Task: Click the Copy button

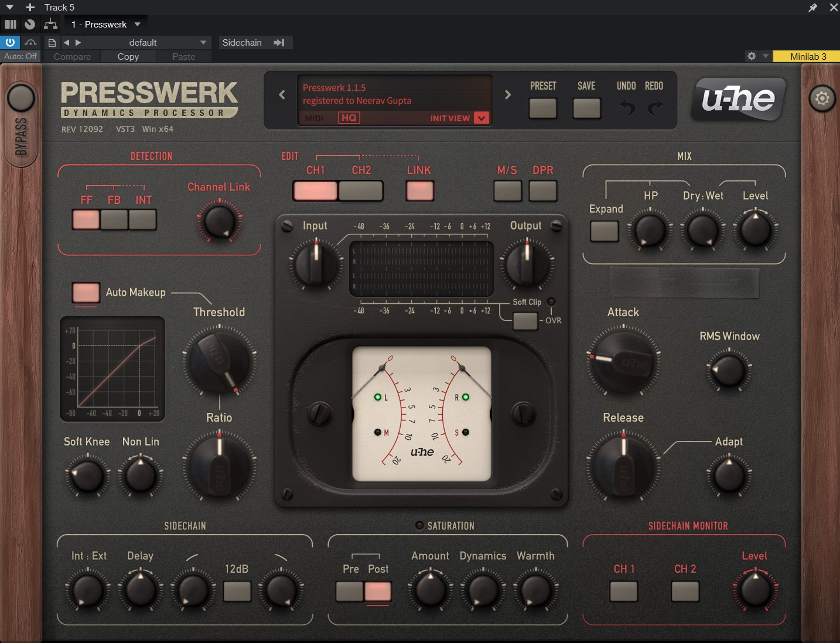Action: tap(128, 57)
